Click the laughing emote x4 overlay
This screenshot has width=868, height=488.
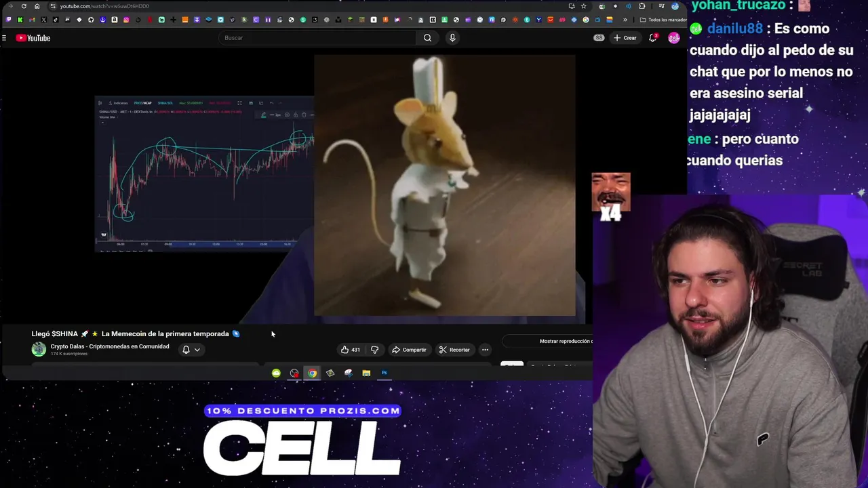click(x=611, y=197)
